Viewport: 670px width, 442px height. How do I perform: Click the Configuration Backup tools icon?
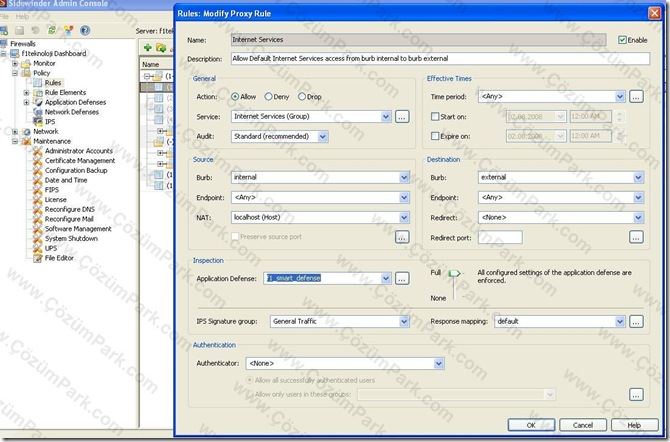[x=38, y=171]
